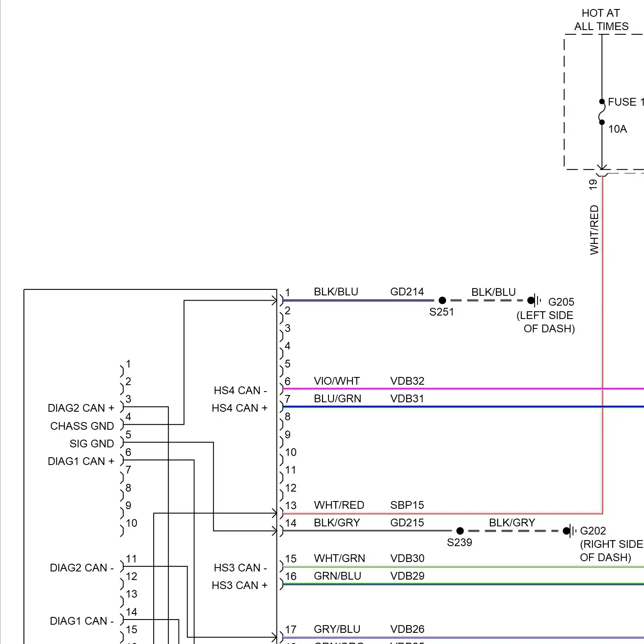Select the DIAG2 CAN - label
This screenshot has height=644, width=644.
tap(82, 568)
